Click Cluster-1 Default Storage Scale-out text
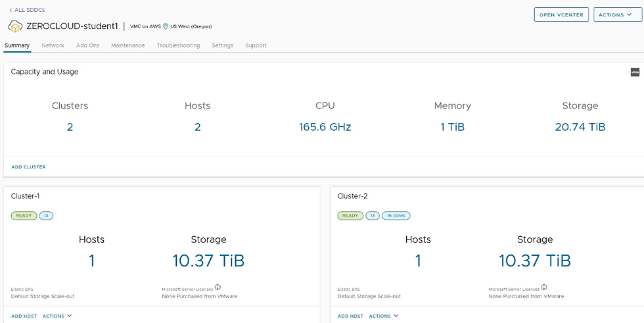Image resolution: width=644 pixels, height=323 pixels. [43, 296]
